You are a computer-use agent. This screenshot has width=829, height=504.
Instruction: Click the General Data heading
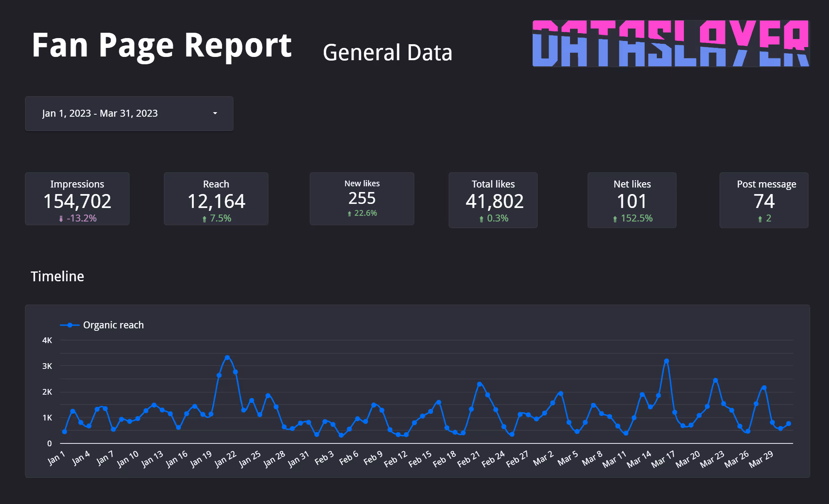387,53
